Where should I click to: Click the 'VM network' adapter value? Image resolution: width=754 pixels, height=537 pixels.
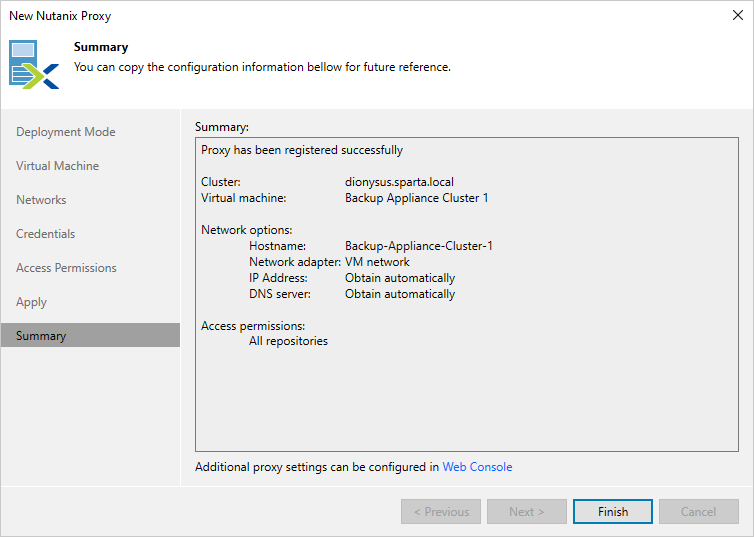coord(377,262)
